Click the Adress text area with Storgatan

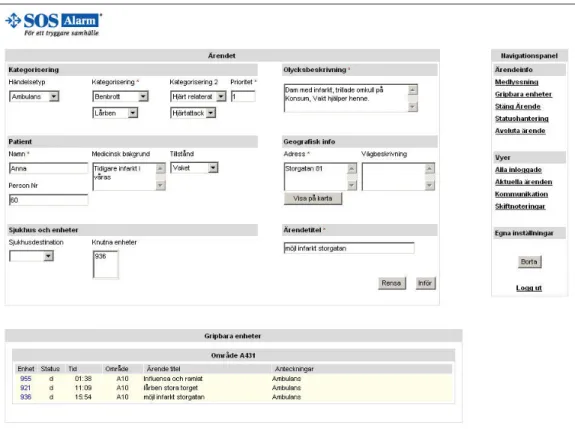pyautogui.click(x=320, y=177)
